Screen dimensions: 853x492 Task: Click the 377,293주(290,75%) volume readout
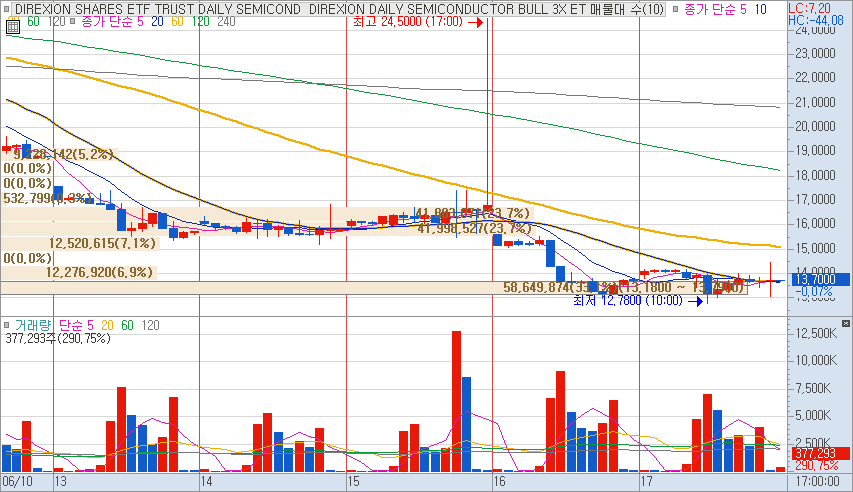(58, 339)
